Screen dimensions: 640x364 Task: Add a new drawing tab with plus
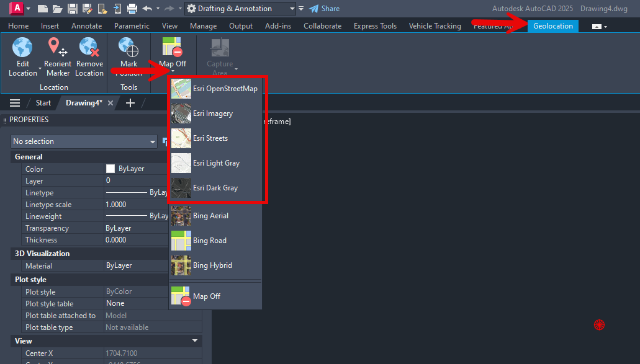coord(130,103)
